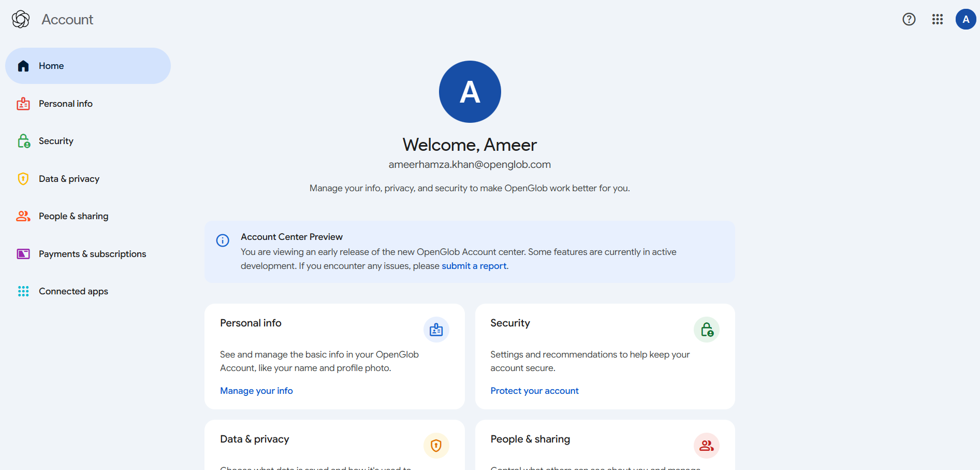
Task: Open the help question-mark icon
Action: point(909,19)
